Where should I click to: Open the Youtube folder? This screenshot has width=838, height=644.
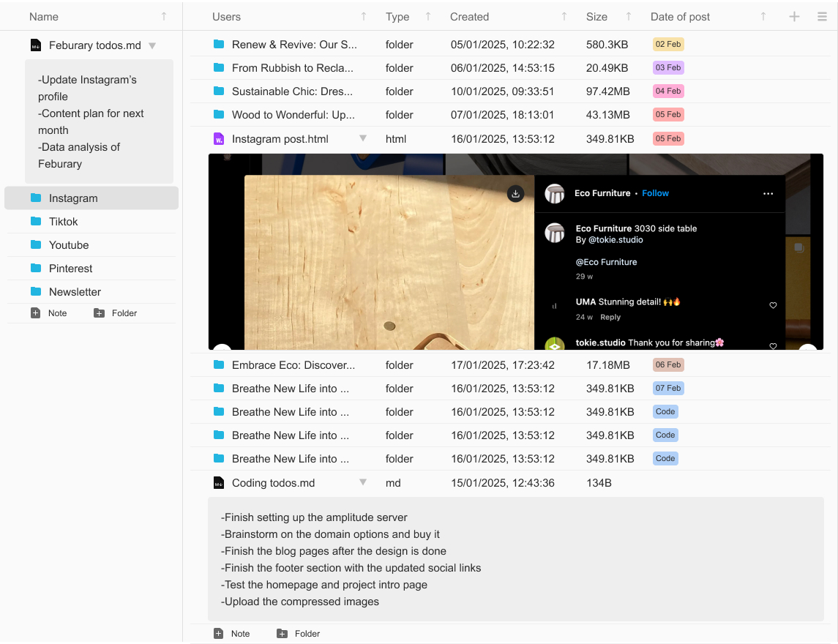(x=91, y=245)
